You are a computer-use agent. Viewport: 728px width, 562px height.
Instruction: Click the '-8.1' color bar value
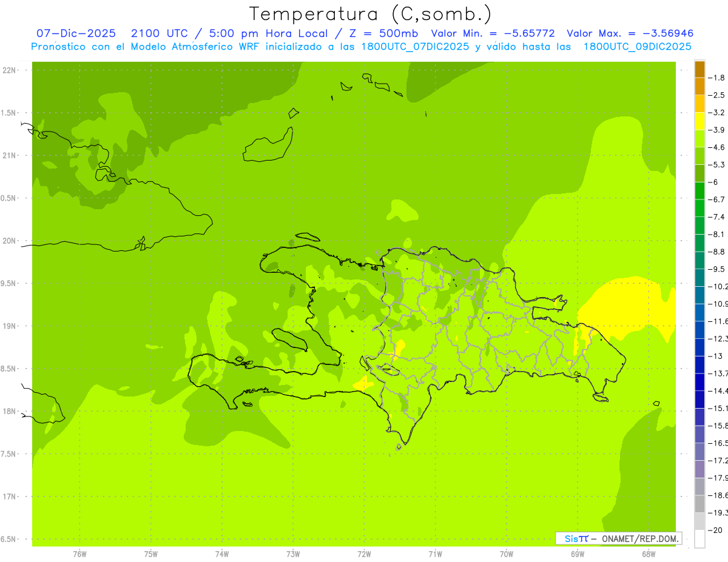[x=716, y=234]
